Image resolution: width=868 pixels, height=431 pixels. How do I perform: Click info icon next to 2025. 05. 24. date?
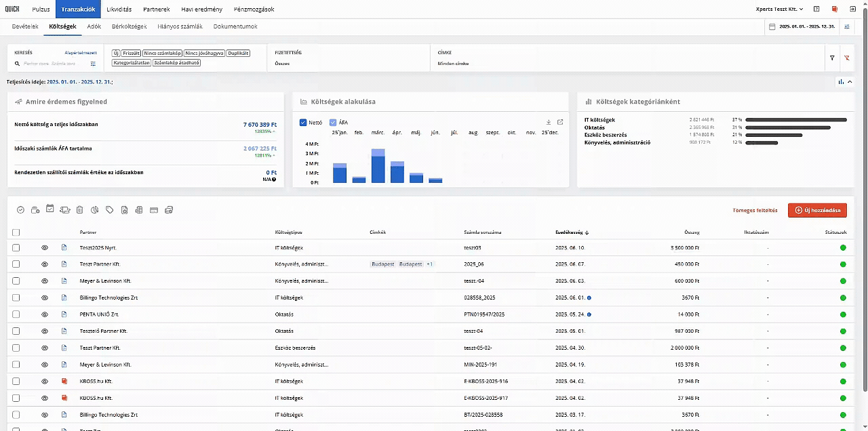589,314
